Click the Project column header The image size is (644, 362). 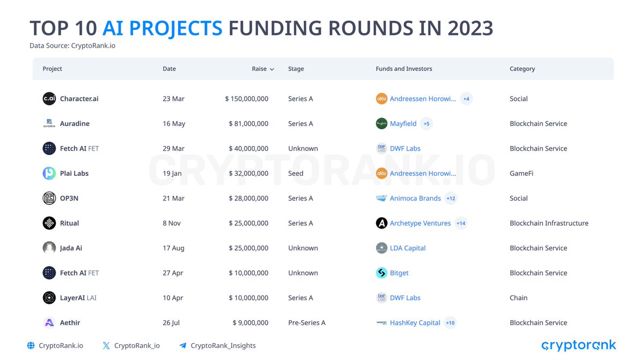pyautogui.click(x=53, y=69)
